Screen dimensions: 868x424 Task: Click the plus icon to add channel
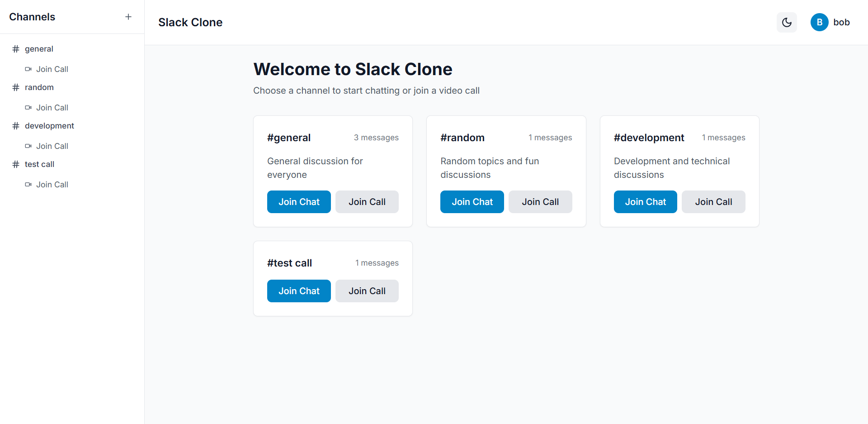pos(128,17)
